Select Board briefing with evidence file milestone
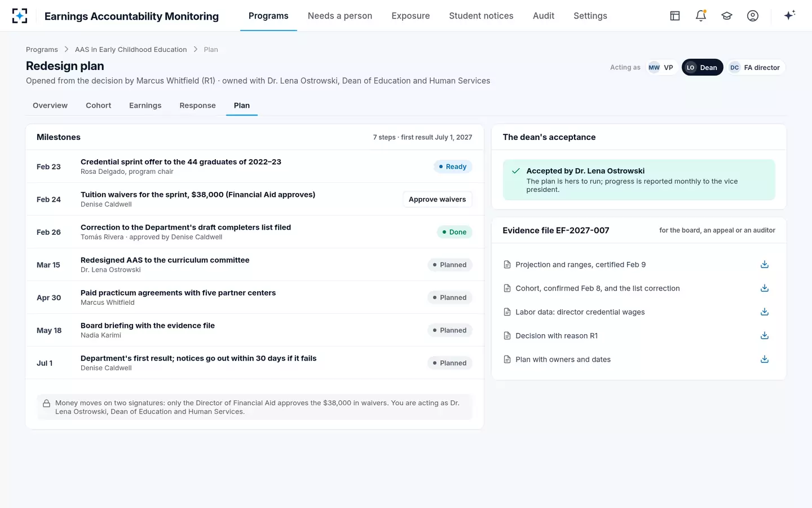This screenshot has width=812, height=508. click(254, 330)
